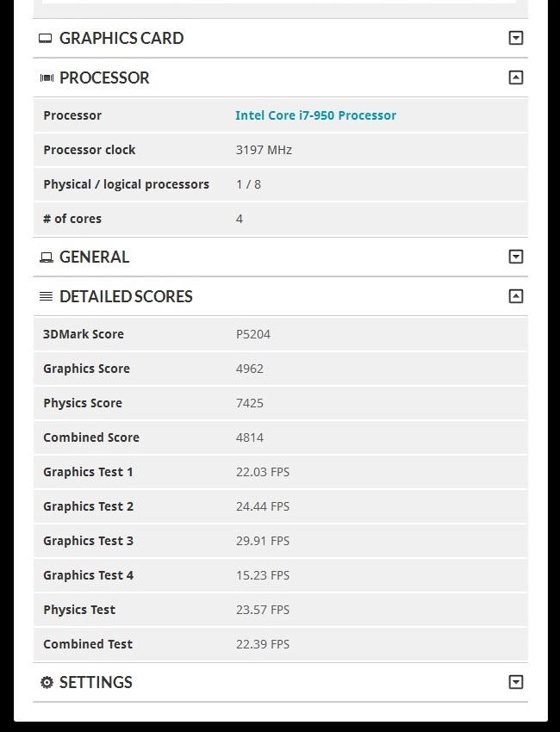560x732 pixels.
Task: Click the General laptop icon
Action: click(x=47, y=257)
